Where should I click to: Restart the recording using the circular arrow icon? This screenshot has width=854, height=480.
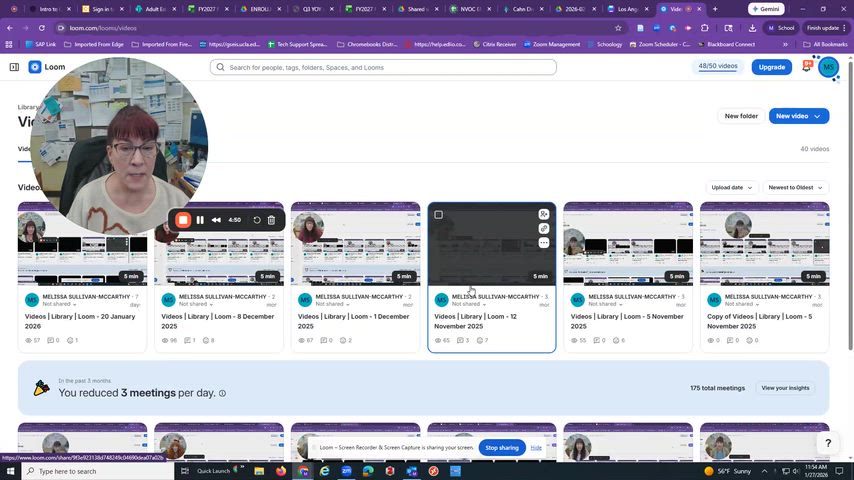coord(257,220)
